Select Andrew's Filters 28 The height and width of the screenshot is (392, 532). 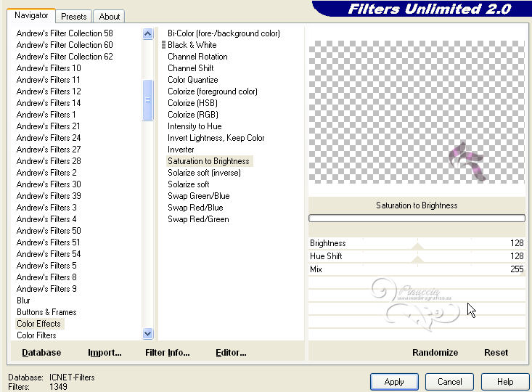point(49,161)
